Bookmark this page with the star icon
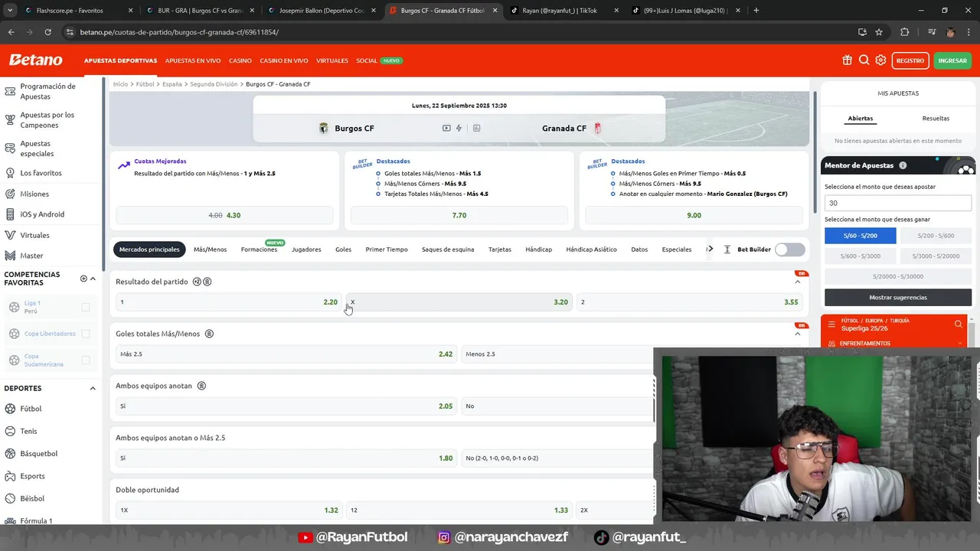 click(x=879, y=32)
